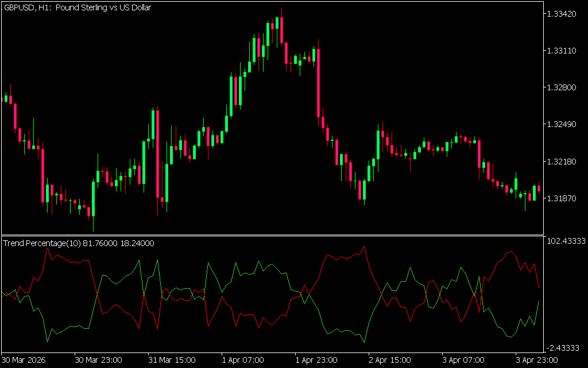
Task: Click the 1.32490 price scale label
Action: [x=563, y=124]
